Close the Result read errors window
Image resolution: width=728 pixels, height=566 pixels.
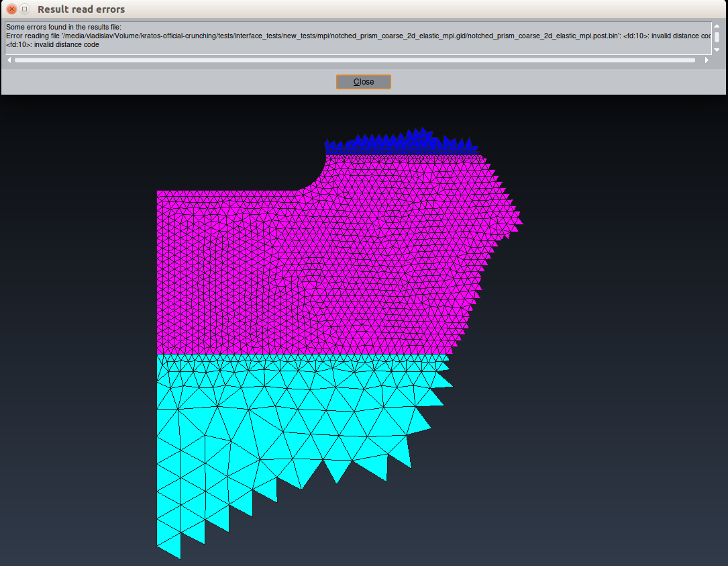click(x=11, y=9)
